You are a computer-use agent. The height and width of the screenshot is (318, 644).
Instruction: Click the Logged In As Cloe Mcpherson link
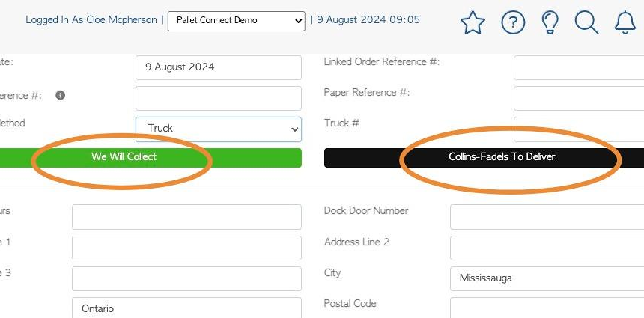pos(91,20)
